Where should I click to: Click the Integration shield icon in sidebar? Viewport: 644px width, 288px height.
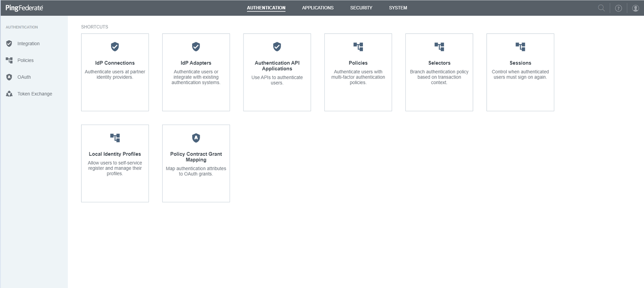(9, 44)
